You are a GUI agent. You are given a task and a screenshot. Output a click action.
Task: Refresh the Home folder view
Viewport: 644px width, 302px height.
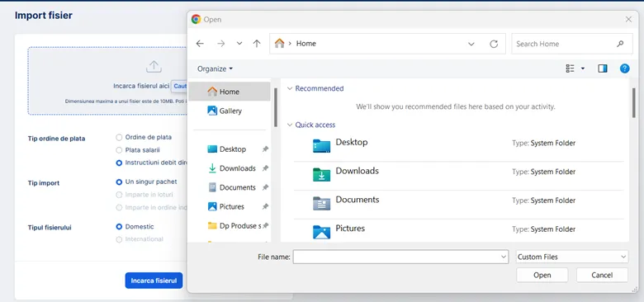coord(494,44)
